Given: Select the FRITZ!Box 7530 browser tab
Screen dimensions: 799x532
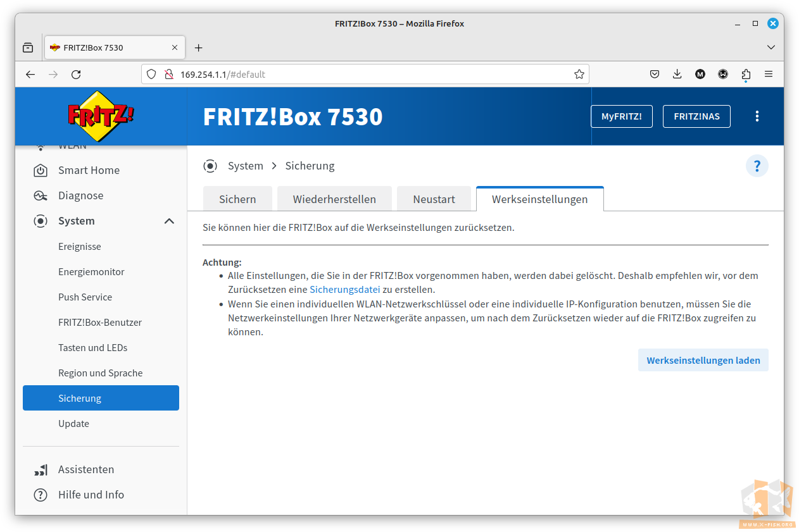Looking at the screenshot, I should pyautogui.click(x=115, y=47).
